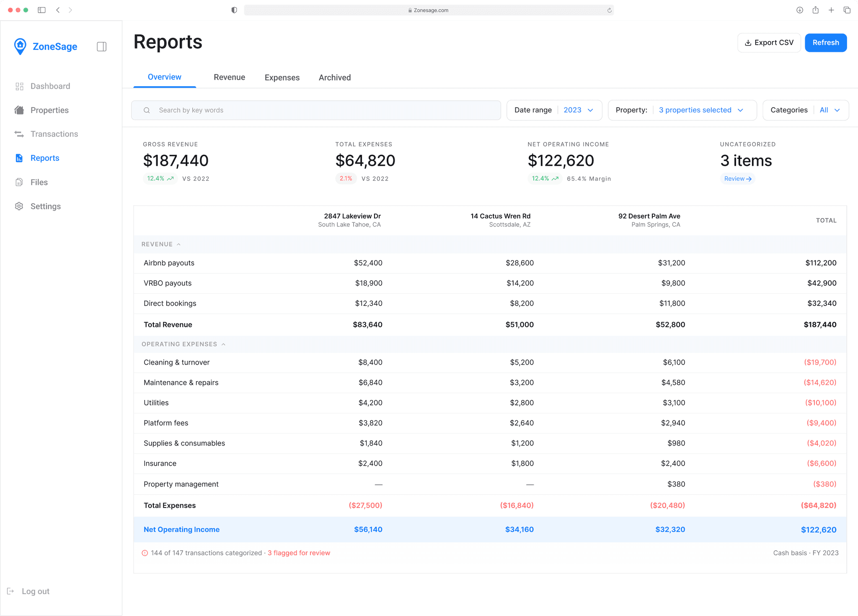
Task: Click the Review link under Uncategorized
Action: [x=737, y=179]
